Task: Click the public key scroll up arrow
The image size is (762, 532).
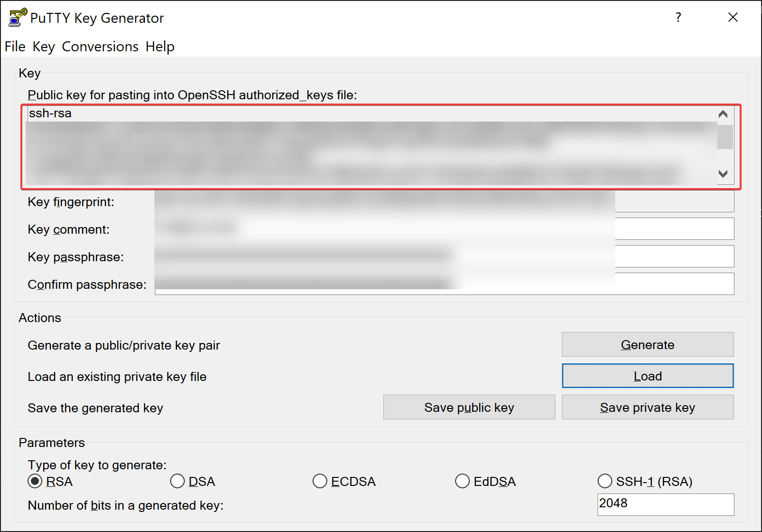Action: coord(723,114)
